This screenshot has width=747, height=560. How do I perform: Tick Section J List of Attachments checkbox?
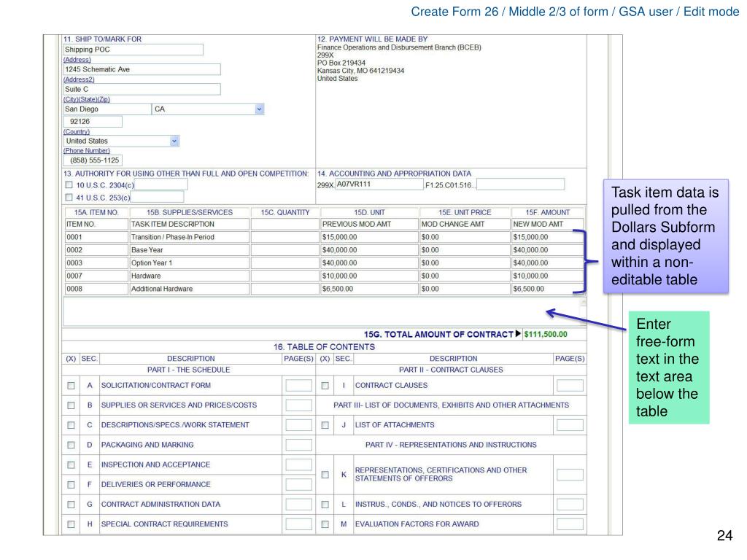[325, 425]
